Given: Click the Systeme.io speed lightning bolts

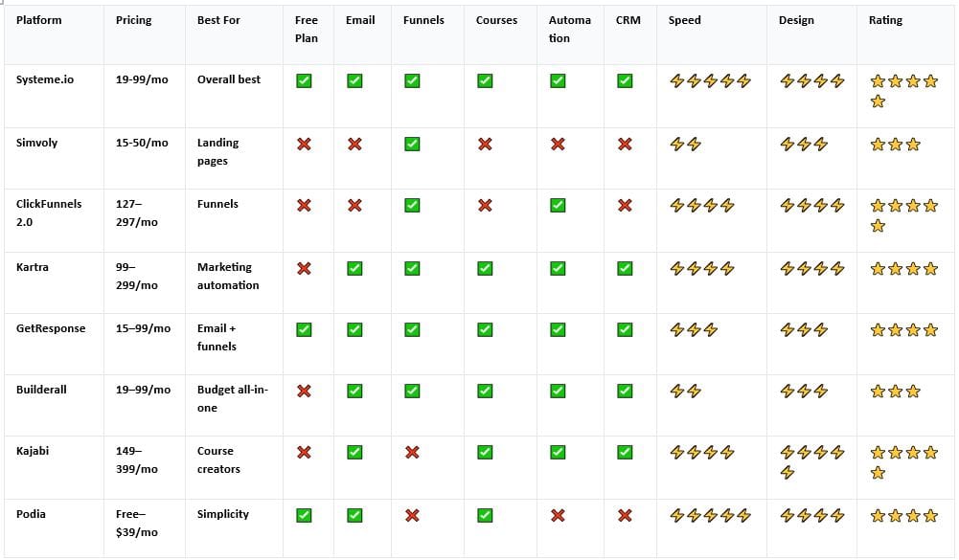Looking at the screenshot, I should click(x=710, y=81).
